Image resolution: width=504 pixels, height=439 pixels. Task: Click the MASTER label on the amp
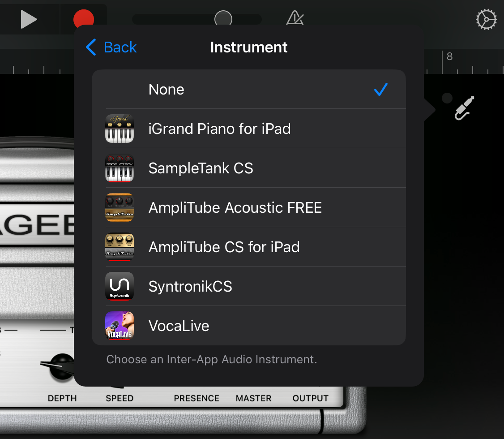pyautogui.click(x=254, y=398)
